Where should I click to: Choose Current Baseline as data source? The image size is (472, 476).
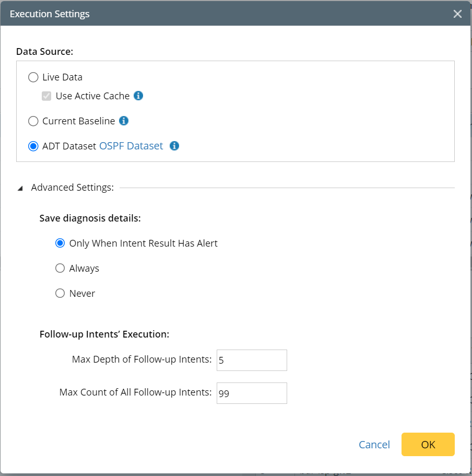[33, 121]
